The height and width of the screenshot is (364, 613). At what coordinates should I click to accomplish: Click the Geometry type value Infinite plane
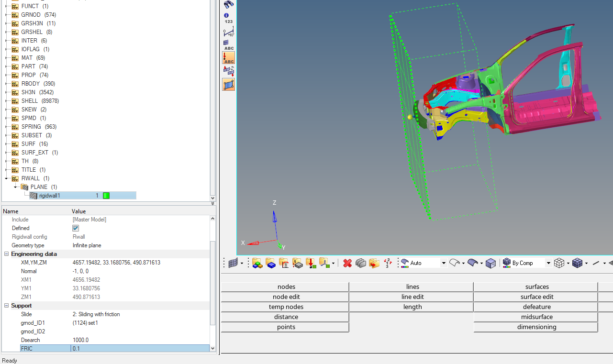tap(87, 245)
